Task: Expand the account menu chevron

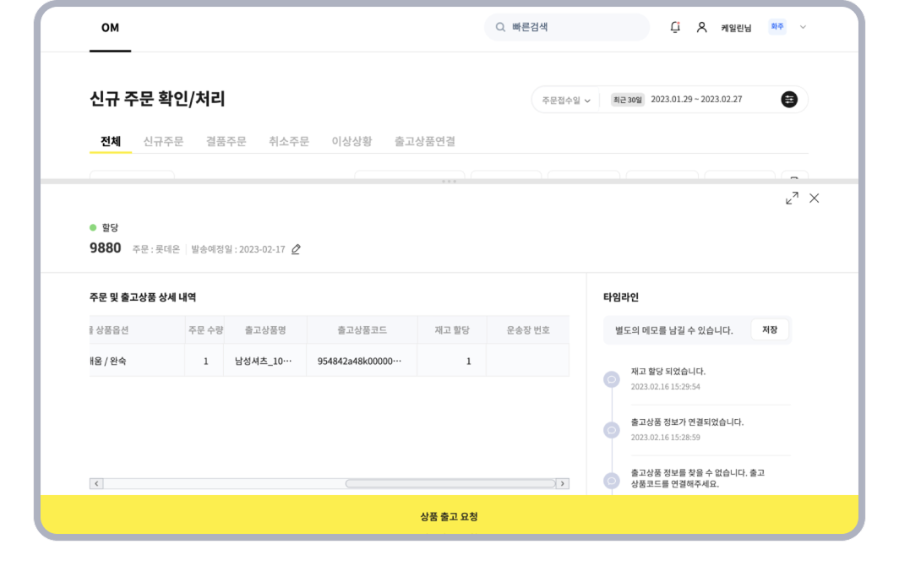Action: [803, 27]
